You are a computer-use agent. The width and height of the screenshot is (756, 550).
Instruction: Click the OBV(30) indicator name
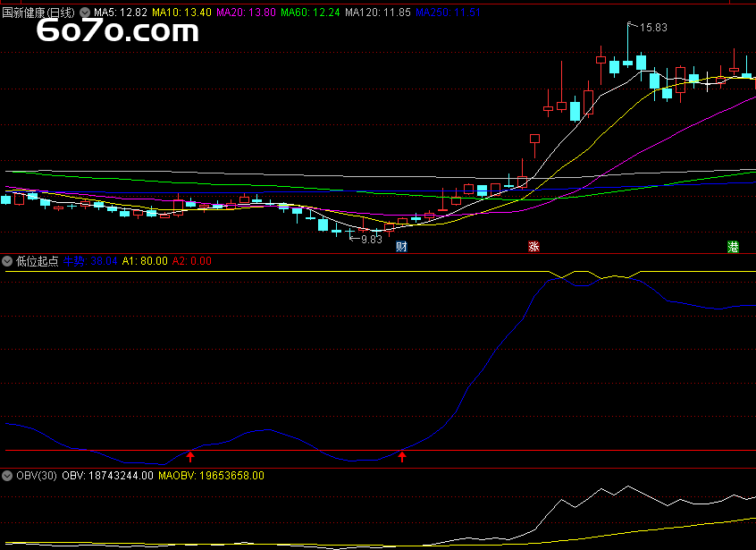[x=37, y=476]
